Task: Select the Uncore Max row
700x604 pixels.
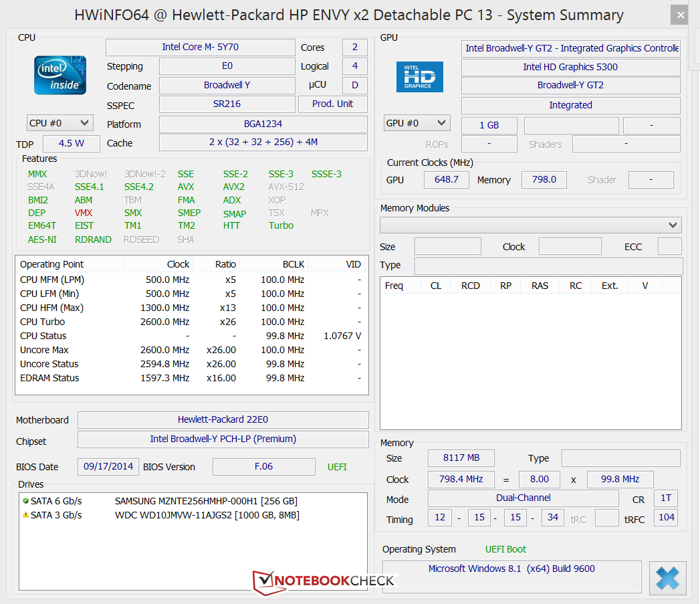Action: tap(191, 350)
